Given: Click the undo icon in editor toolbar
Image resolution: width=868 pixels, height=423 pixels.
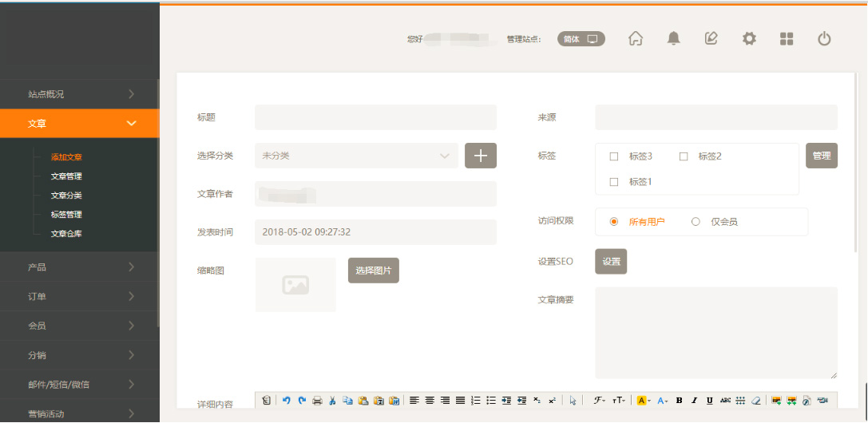Looking at the screenshot, I should [x=286, y=401].
